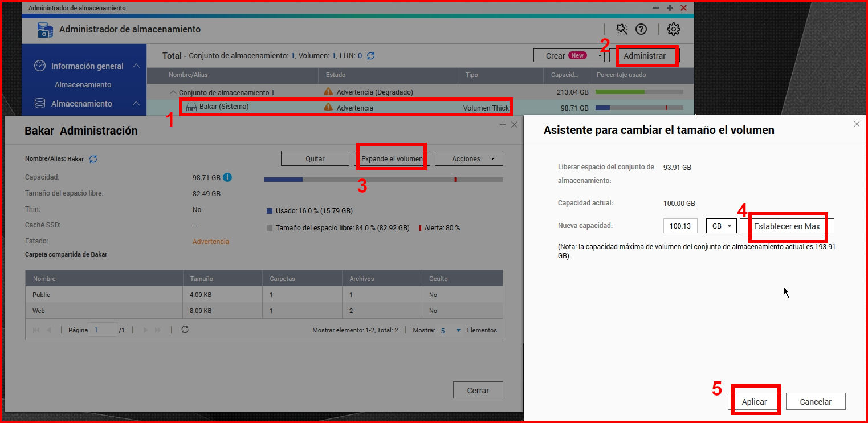This screenshot has height=423, width=868.
Task: Change the GB unit dropdown
Action: (720, 226)
